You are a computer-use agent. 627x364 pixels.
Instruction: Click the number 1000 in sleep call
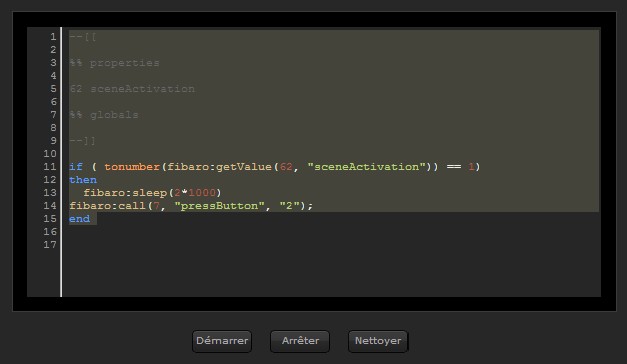tap(202, 193)
